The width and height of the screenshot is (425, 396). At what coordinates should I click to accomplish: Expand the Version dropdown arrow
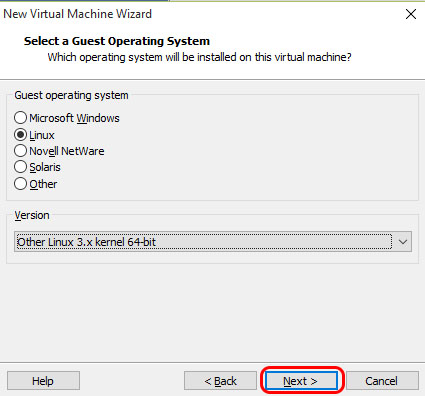403,242
